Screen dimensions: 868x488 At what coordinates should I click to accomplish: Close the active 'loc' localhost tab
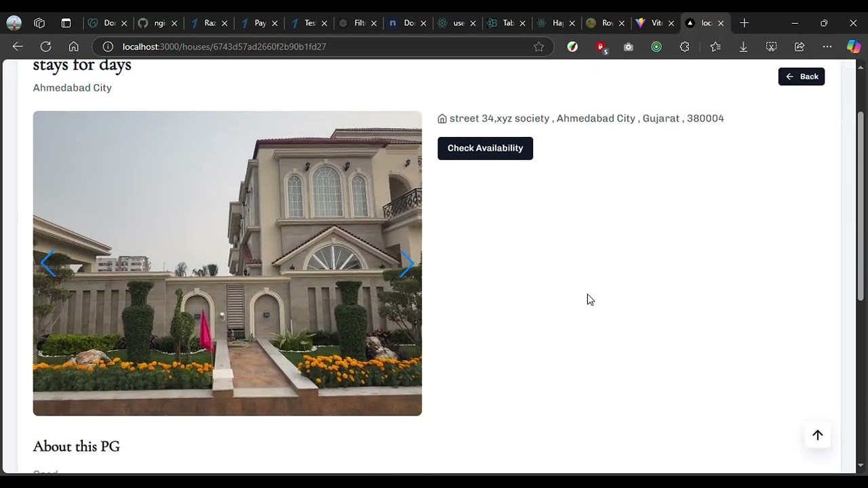tap(721, 23)
